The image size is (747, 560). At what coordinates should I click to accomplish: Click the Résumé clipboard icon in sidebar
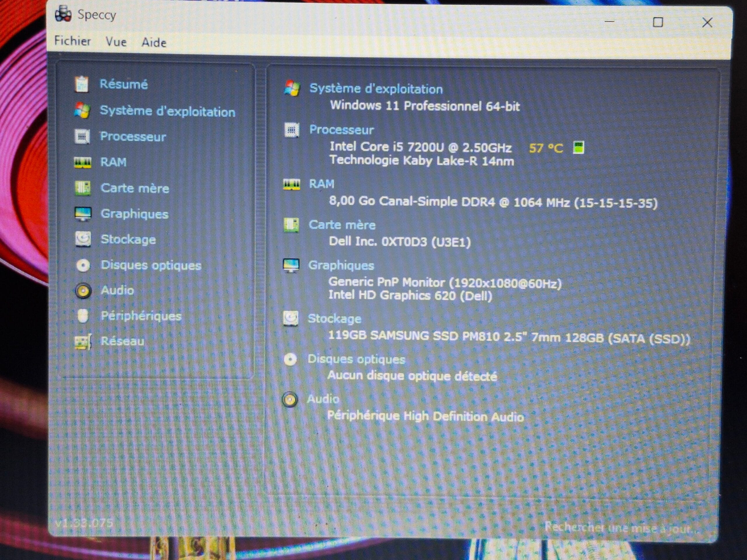[x=81, y=84]
